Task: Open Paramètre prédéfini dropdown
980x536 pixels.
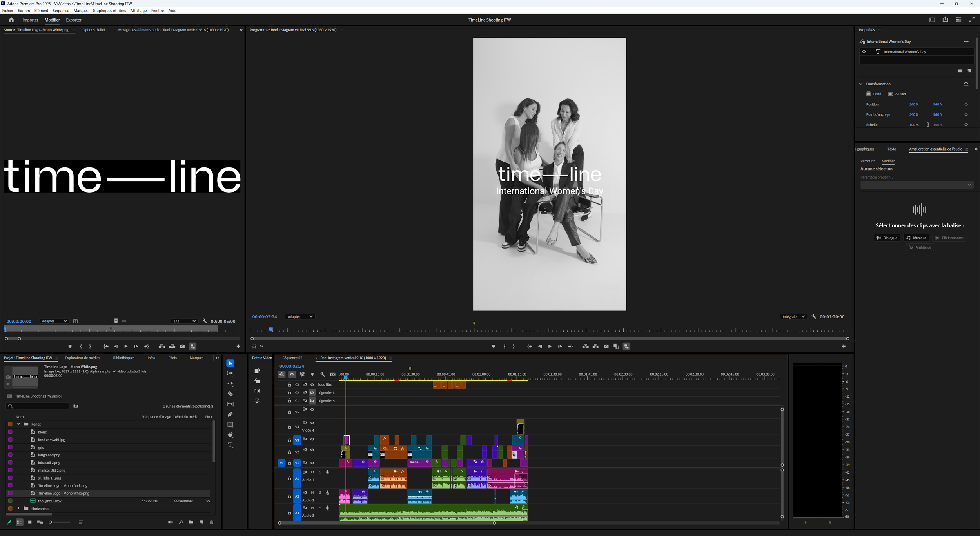Action: point(917,185)
